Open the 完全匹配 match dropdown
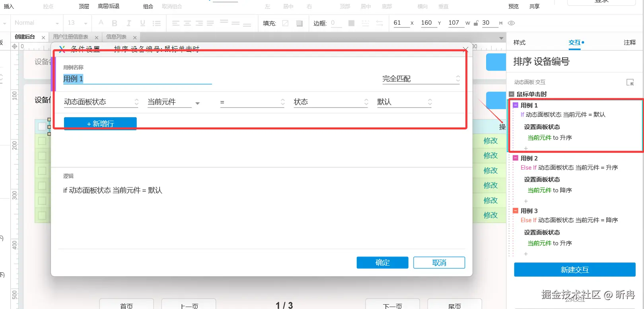Viewport: 644px width, 309px height. point(421,79)
